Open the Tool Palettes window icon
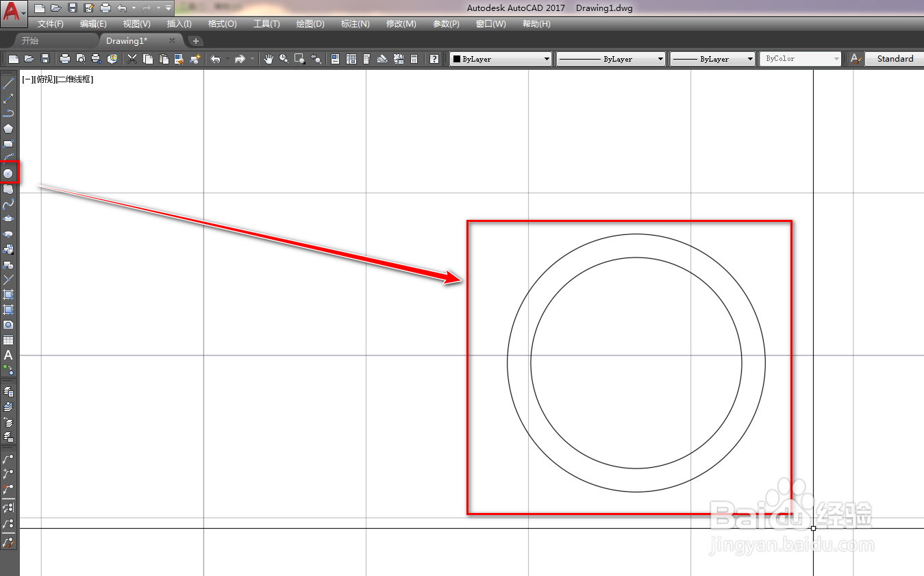Viewport: 924px width, 576px height. [x=366, y=59]
